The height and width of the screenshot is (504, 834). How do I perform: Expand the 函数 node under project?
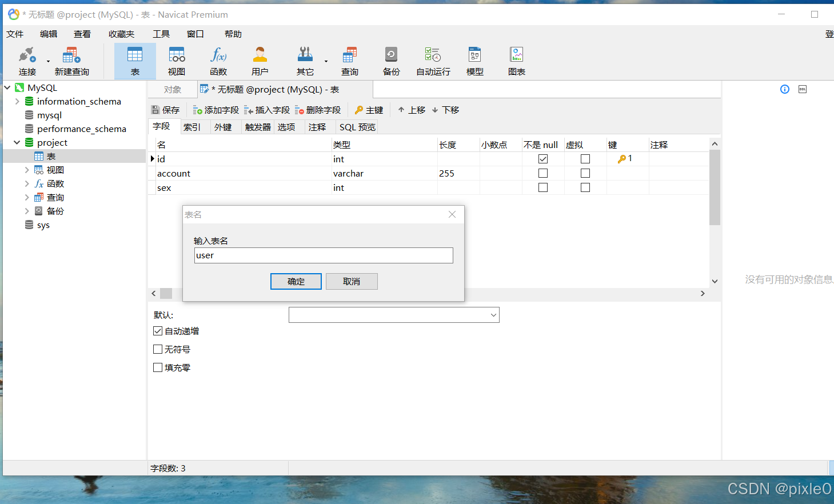(x=27, y=183)
